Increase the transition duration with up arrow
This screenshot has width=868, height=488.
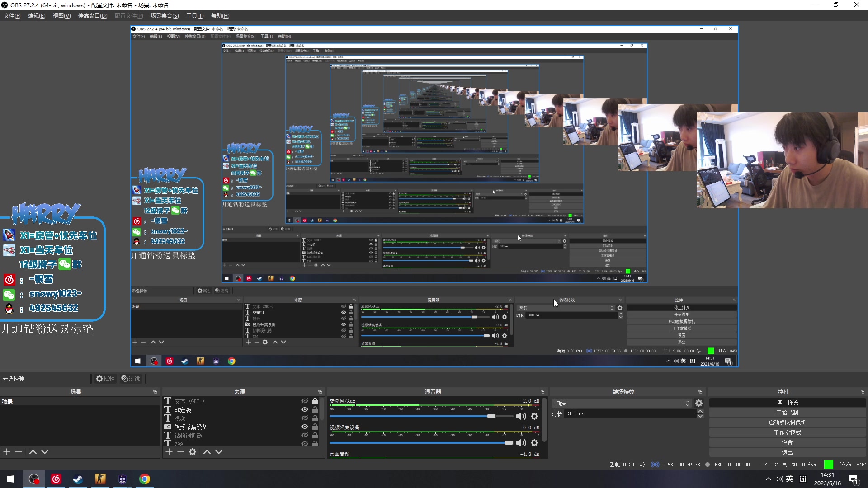(x=700, y=411)
